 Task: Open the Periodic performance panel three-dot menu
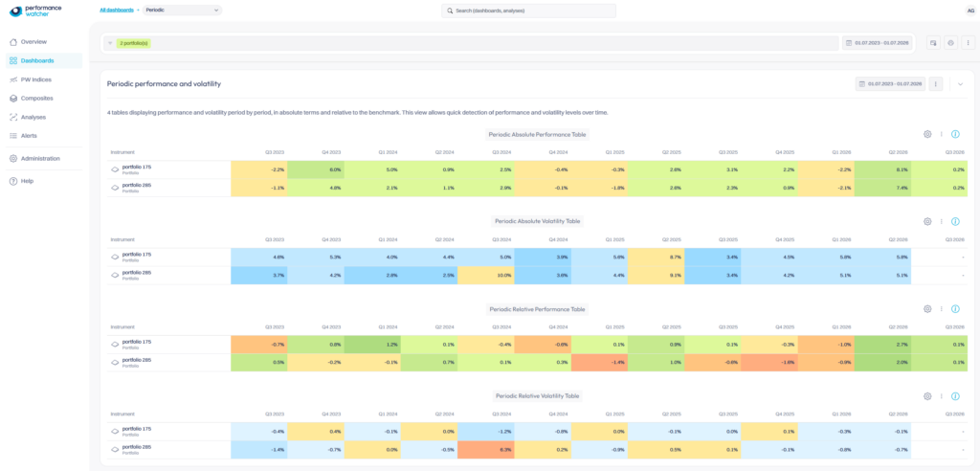[x=936, y=84]
